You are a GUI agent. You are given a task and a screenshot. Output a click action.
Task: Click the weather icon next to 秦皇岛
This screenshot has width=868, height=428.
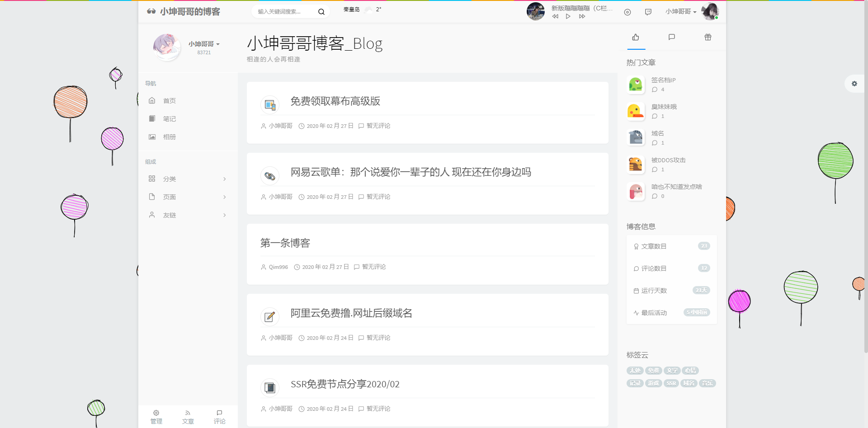368,9
